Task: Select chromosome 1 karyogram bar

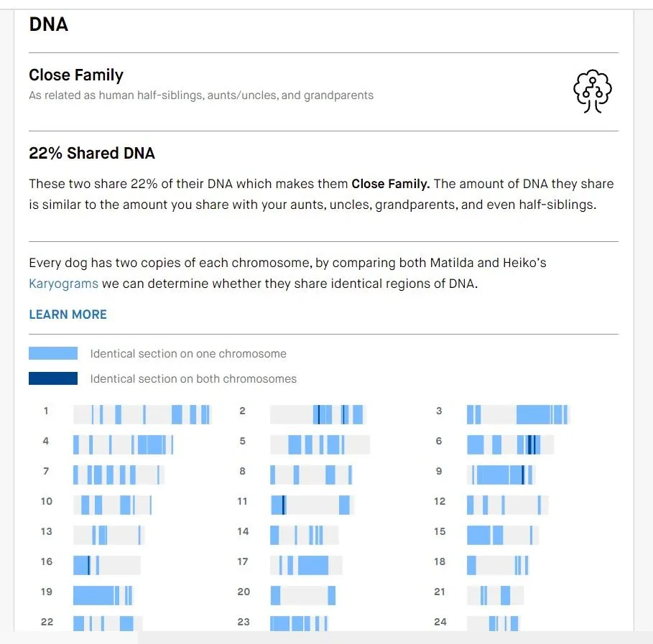Action: tap(142, 415)
